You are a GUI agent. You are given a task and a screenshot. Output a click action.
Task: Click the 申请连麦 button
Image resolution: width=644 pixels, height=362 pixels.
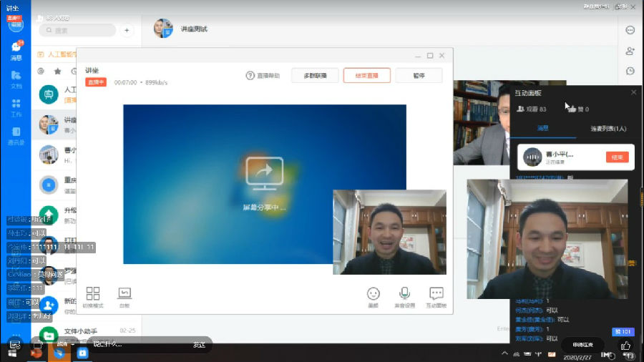[582, 345]
